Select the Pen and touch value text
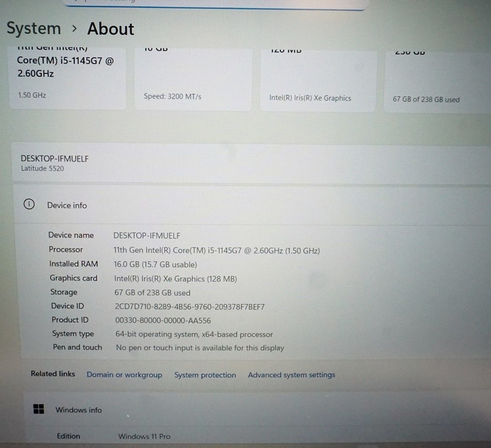 200,348
